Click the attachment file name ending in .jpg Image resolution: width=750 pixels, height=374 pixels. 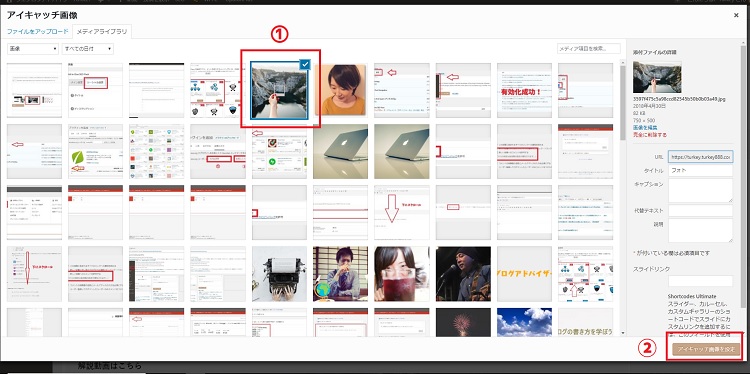[x=679, y=99]
